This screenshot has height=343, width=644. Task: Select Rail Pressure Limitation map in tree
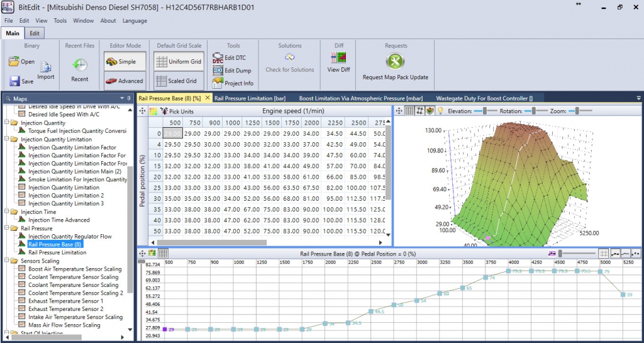coord(57,252)
